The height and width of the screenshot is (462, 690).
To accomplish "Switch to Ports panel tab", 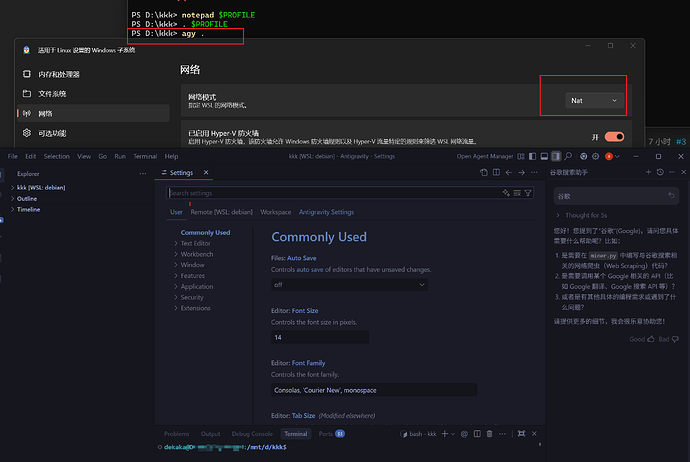I will pos(331,434).
